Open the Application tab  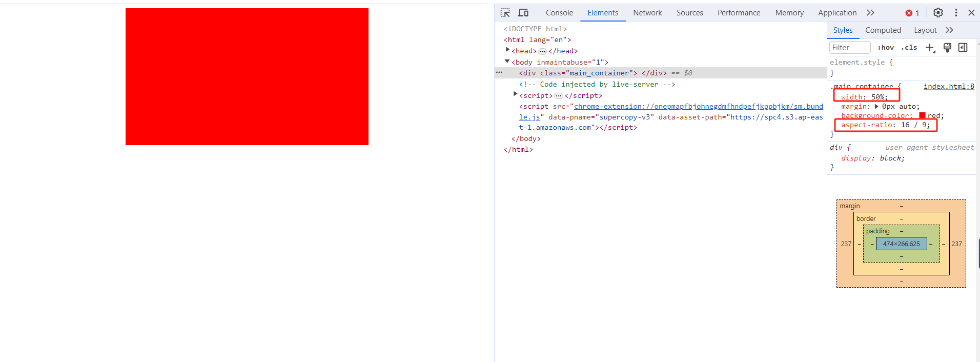tap(837, 13)
